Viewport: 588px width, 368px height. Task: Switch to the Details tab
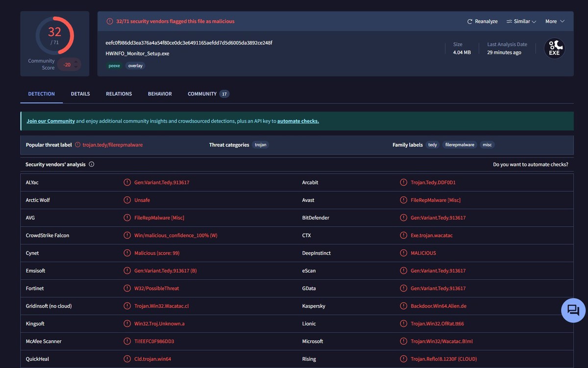pos(80,94)
